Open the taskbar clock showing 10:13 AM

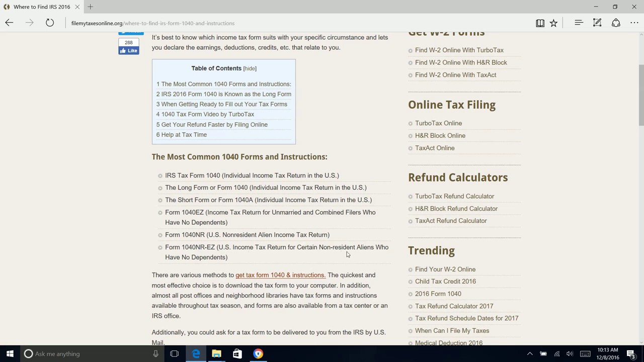pos(608,354)
